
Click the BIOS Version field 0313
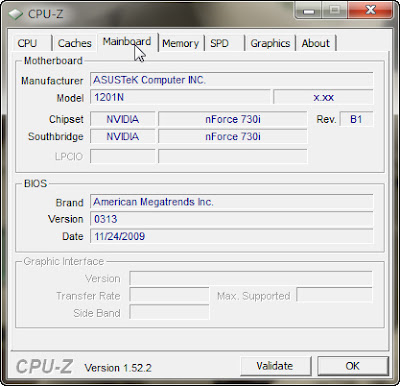pos(231,219)
